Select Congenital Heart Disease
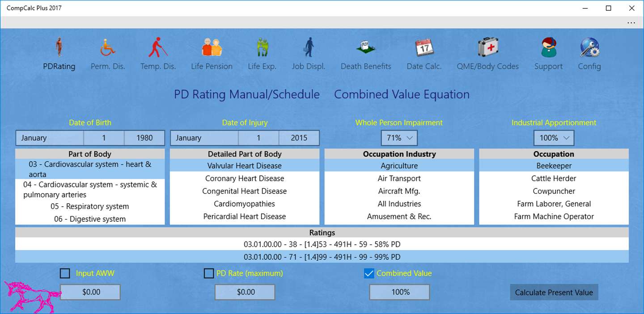 click(245, 191)
